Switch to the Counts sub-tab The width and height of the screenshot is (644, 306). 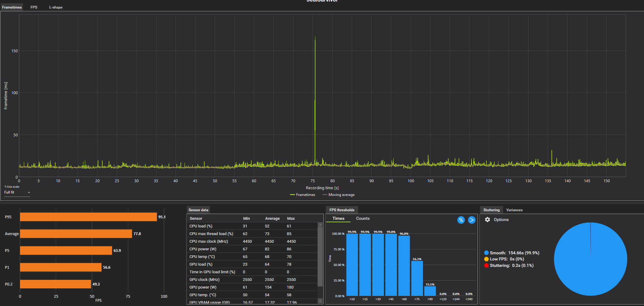tap(363, 219)
